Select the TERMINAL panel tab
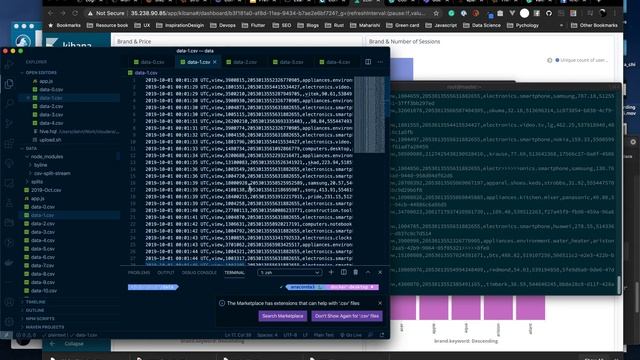The image size is (640, 360). 234,273
